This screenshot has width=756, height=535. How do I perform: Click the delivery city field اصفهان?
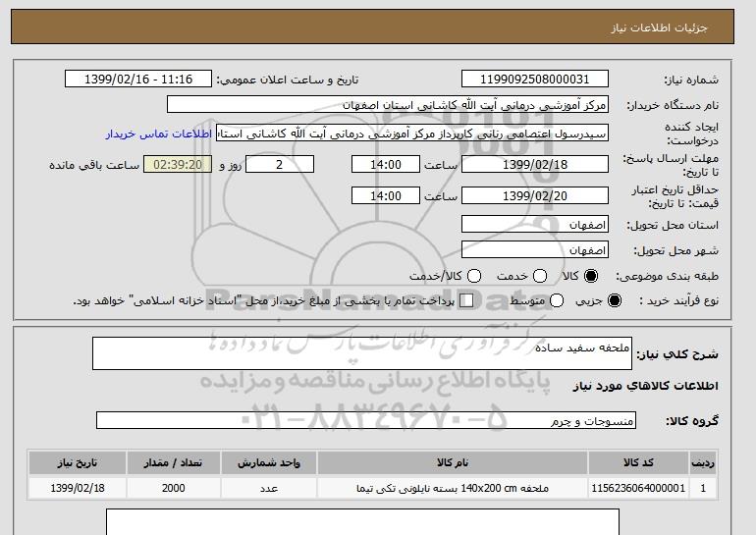(535, 249)
